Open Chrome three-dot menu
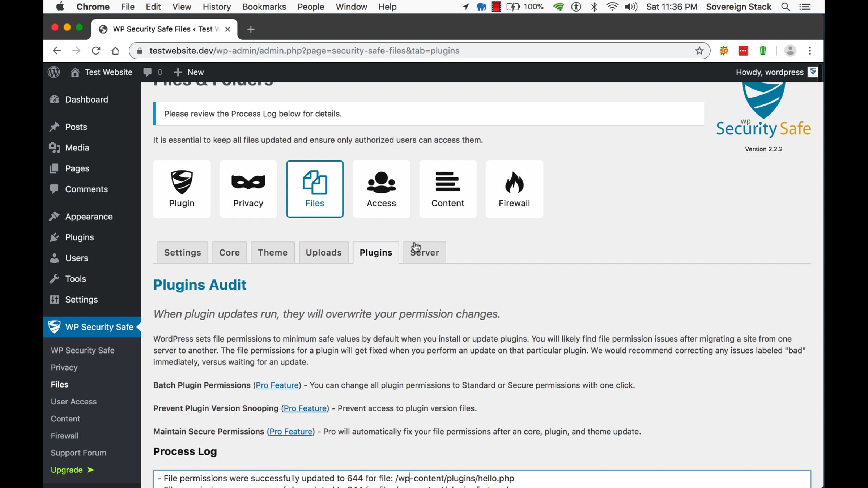The width and height of the screenshot is (868, 488). pos(810,51)
